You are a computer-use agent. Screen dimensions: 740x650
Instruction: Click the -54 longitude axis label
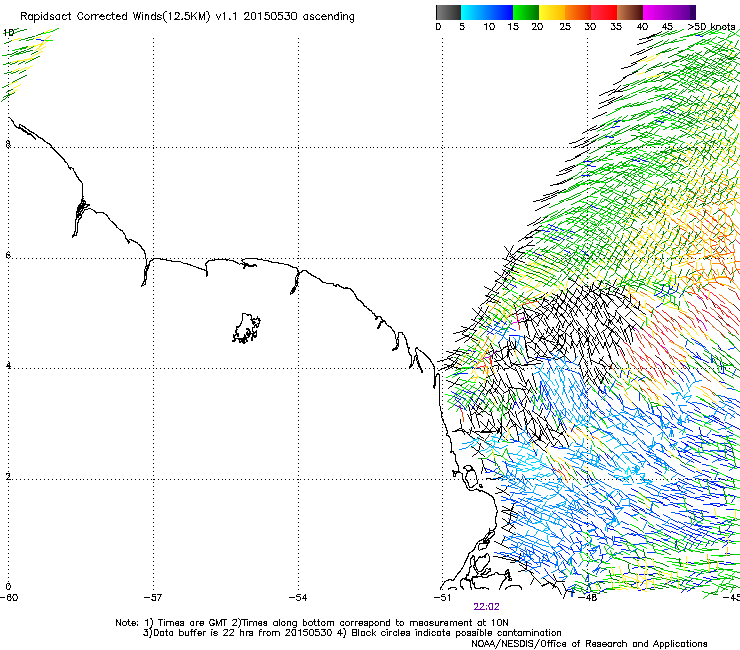298,598
